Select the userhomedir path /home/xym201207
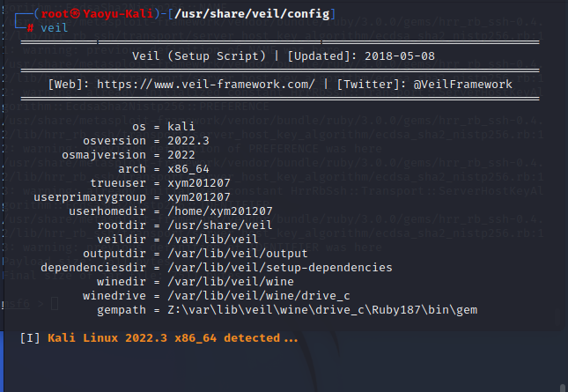Viewport: 568px width, 392px height. click(220, 211)
